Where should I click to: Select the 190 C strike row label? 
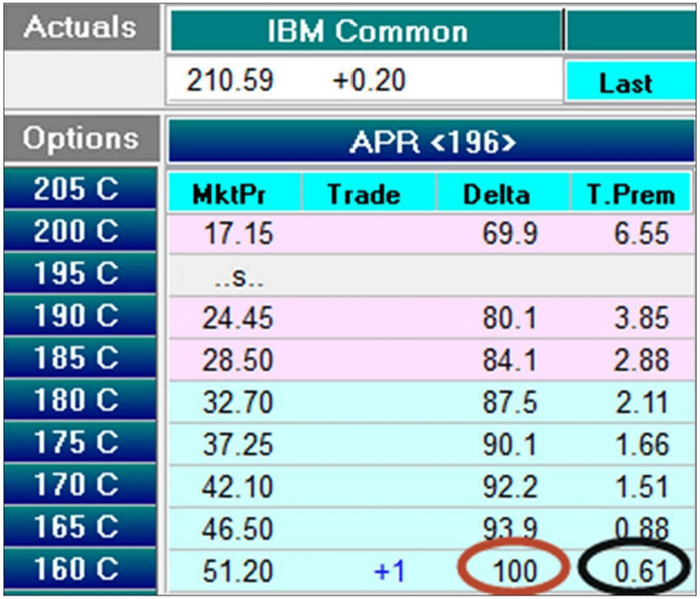pos(80,315)
